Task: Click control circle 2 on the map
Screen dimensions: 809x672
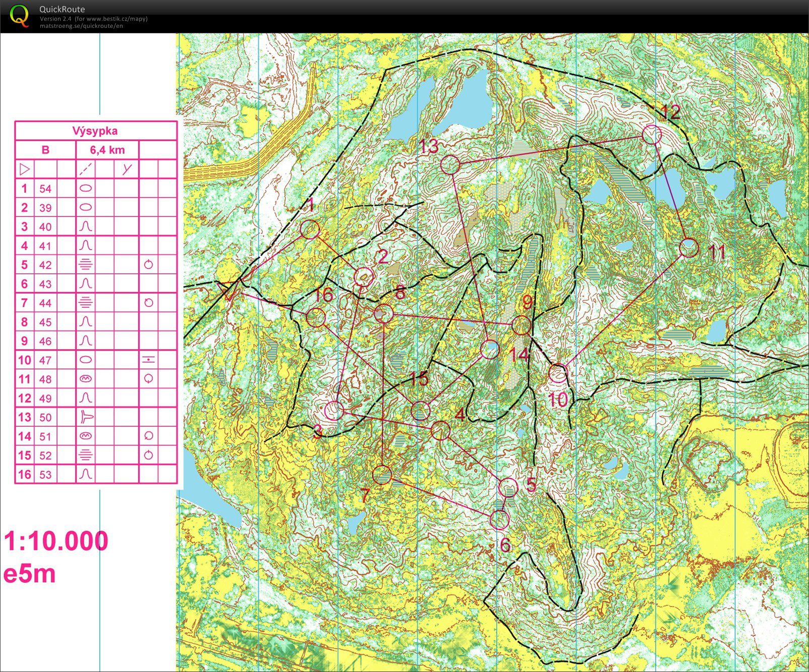Action: point(364,277)
